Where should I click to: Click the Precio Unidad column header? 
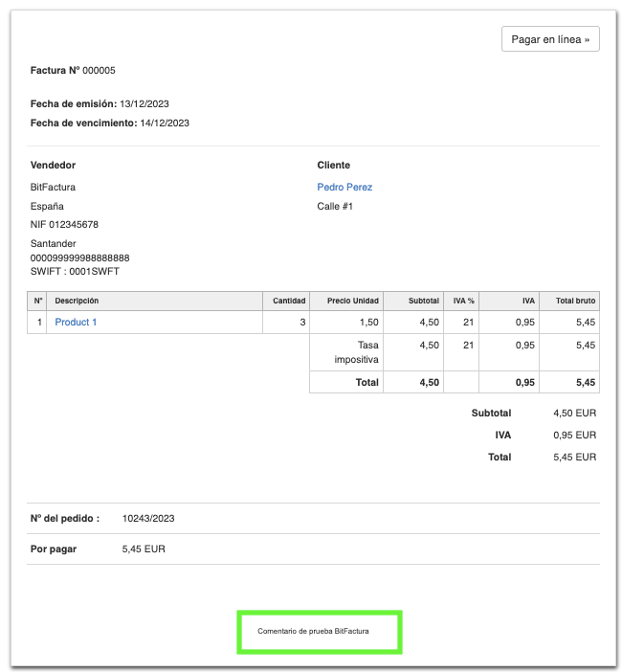pyautogui.click(x=353, y=301)
